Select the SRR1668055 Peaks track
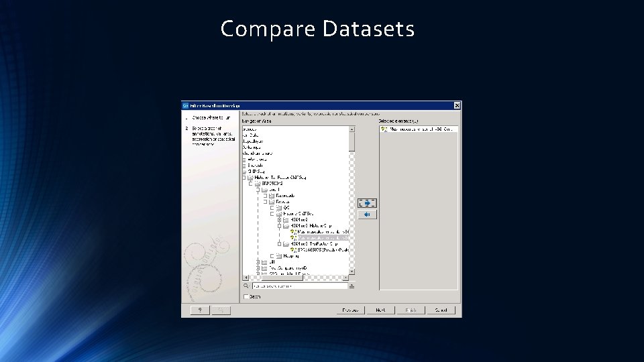Viewport: 644px width, 362px height. pyautogui.click(x=323, y=249)
